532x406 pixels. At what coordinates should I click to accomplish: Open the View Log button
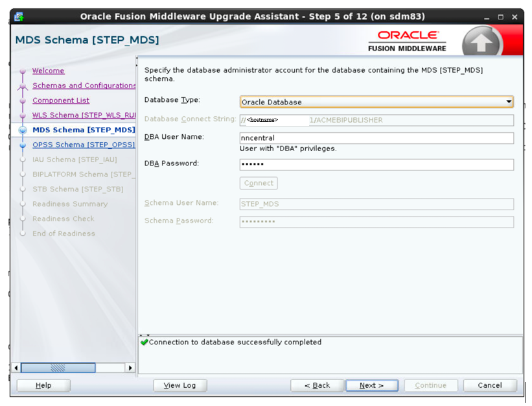(x=180, y=385)
